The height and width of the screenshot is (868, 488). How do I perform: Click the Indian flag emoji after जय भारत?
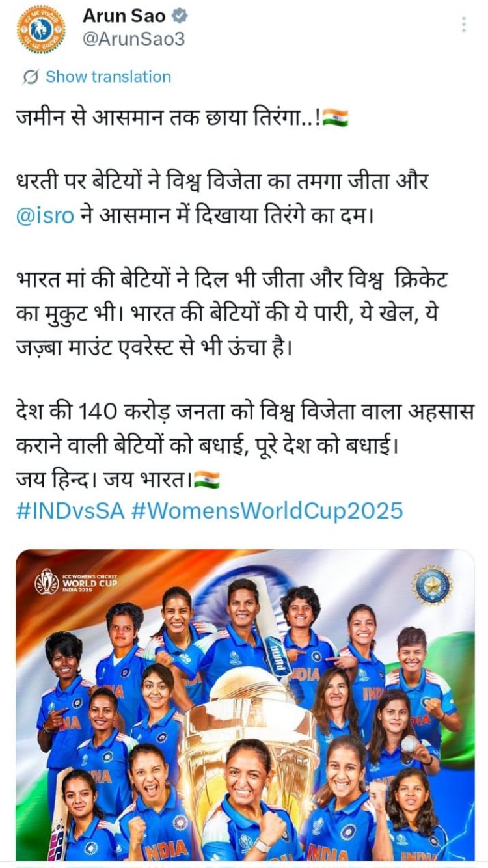tap(207, 480)
